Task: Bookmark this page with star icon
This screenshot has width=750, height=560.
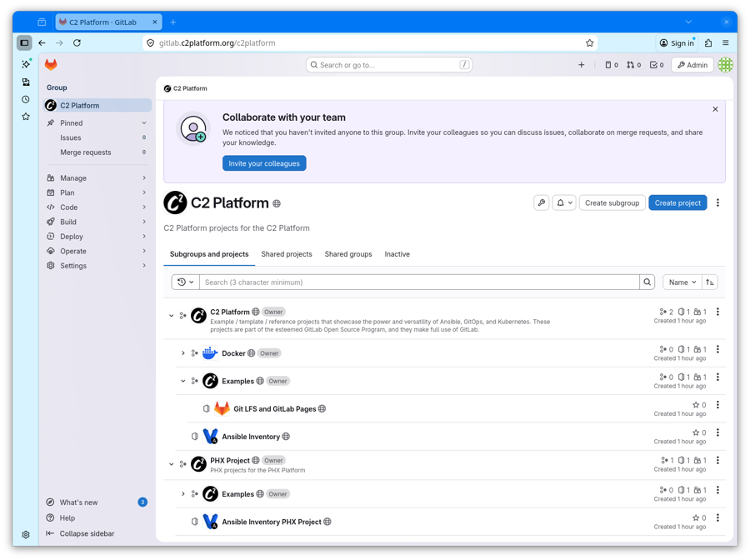Action: (x=590, y=43)
